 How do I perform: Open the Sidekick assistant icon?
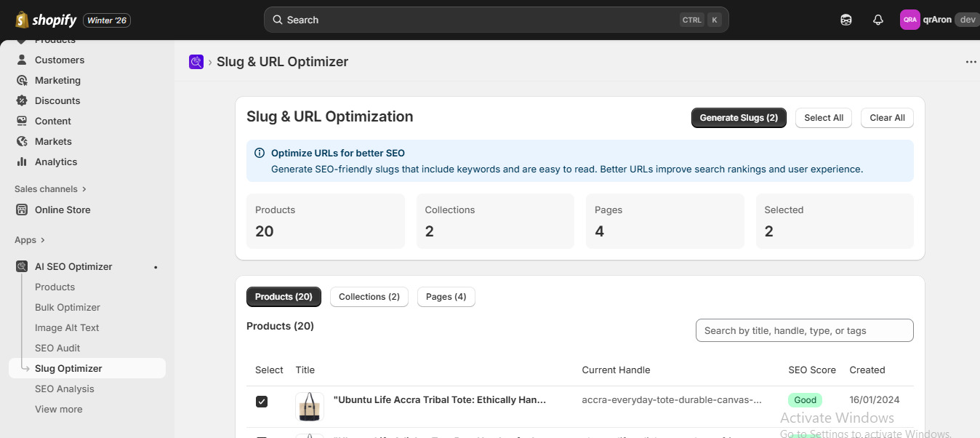coord(846,20)
